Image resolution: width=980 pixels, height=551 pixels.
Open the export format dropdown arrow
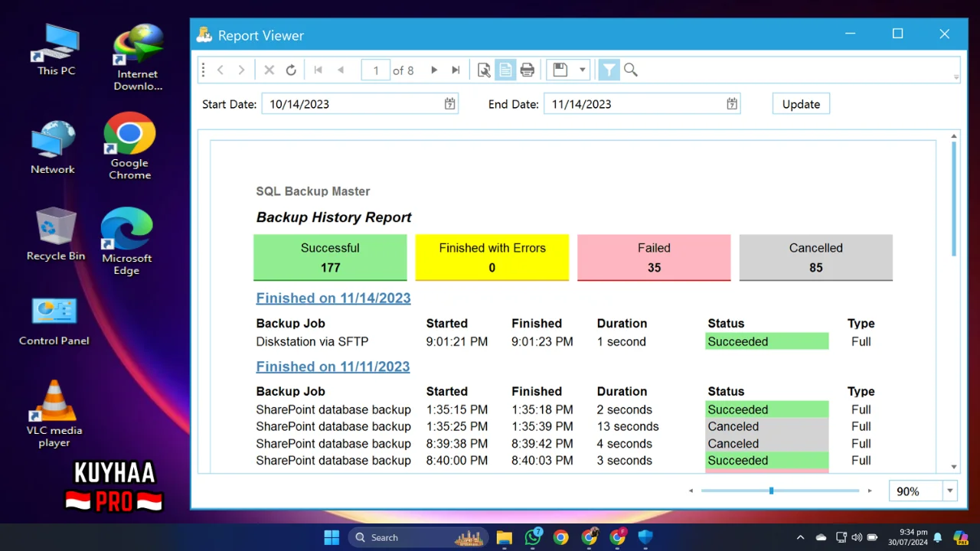(x=582, y=70)
